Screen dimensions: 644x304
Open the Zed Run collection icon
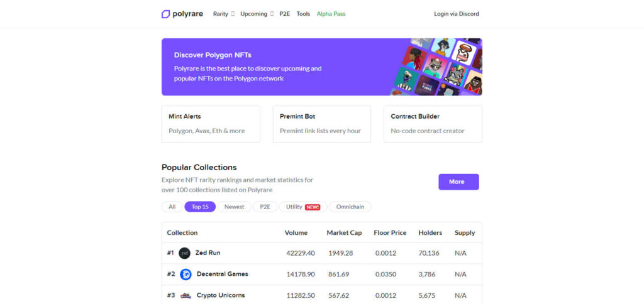[x=184, y=253]
